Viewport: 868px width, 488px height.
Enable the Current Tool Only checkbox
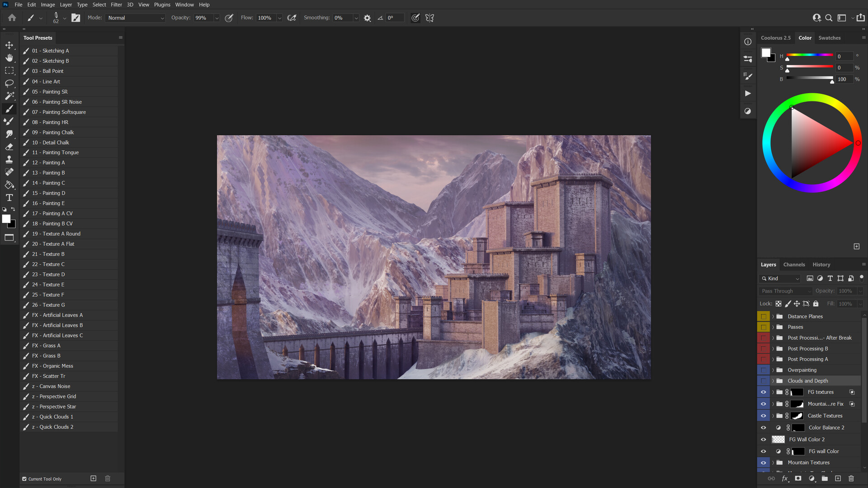pyautogui.click(x=24, y=479)
